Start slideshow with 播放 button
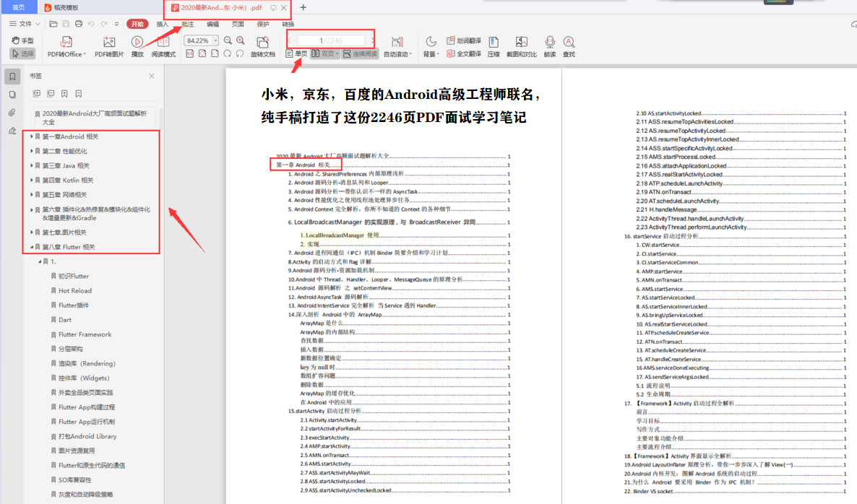Viewport: 857px width, 504px height. tap(137, 46)
